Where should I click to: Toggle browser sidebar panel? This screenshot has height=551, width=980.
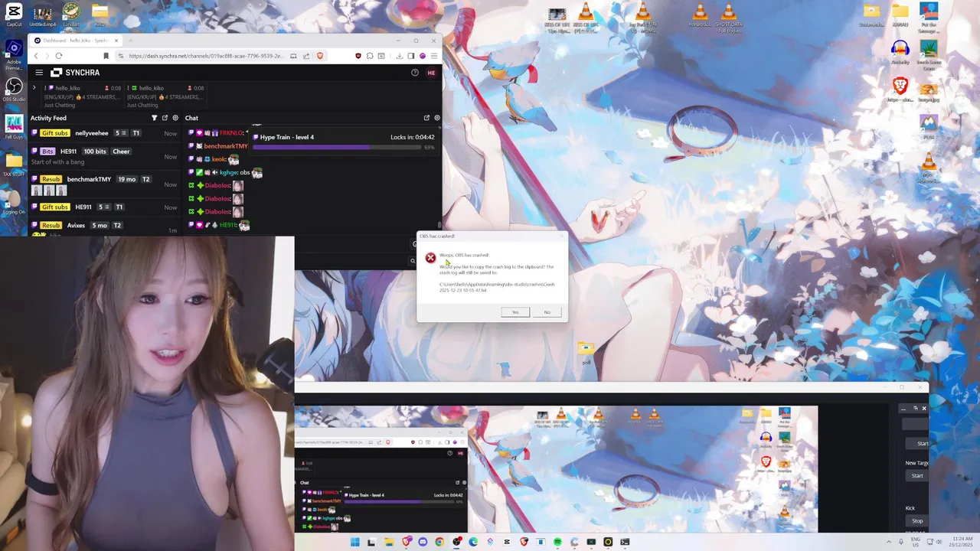pyautogui.click(x=411, y=56)
